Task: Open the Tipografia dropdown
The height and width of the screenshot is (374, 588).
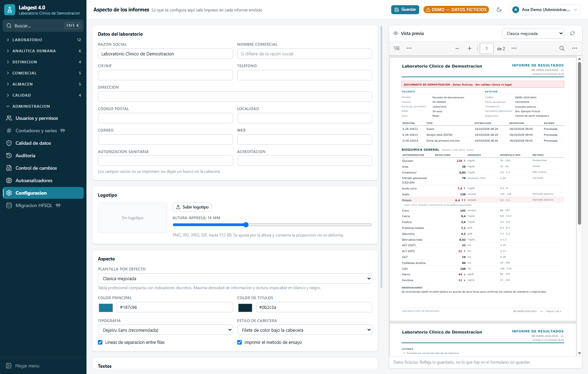Action: click(x=165, y=330)
